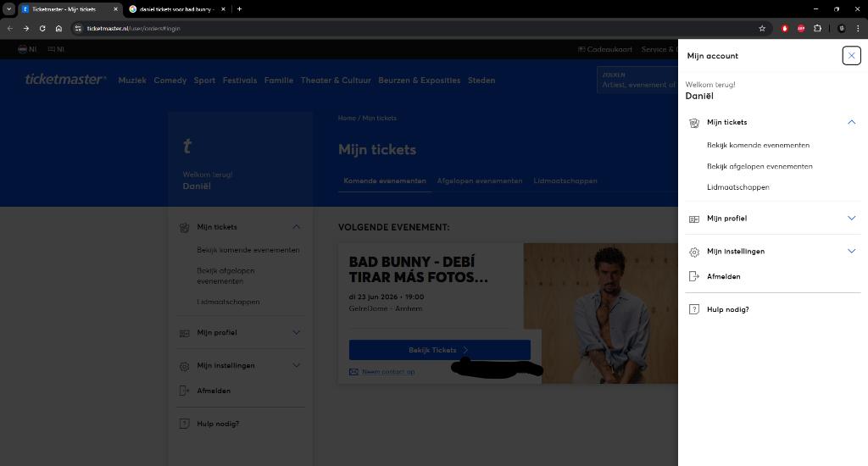Expand Mijn profiel chevron in left sidebar
The width and height of the screenshot is (868, 466).
tap(296, 333)
